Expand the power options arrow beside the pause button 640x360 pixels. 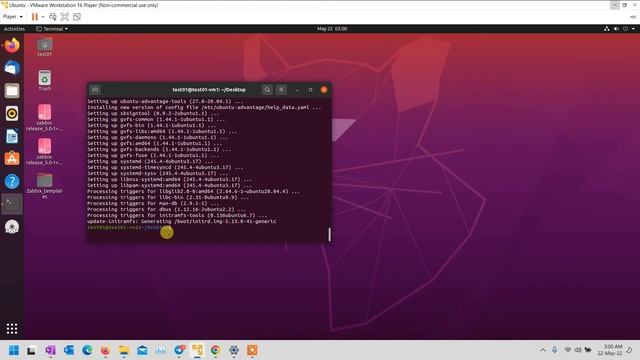(43, 17)
